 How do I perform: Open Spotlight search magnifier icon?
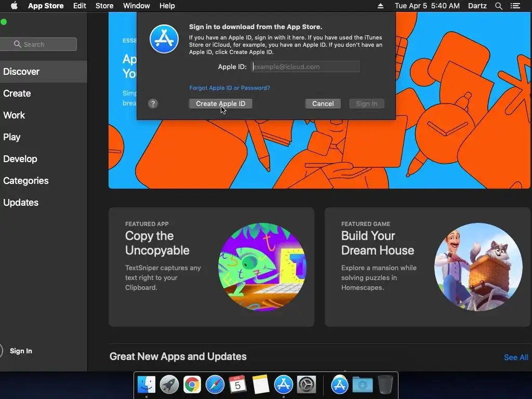498,6
